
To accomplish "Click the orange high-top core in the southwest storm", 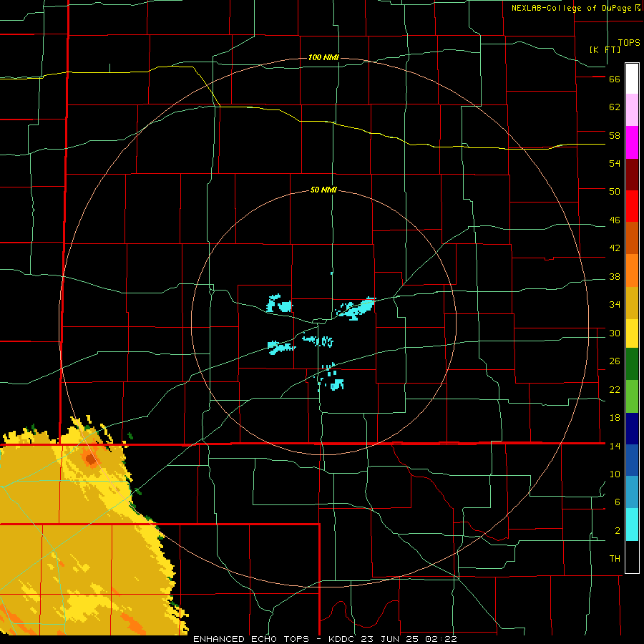I will point(90,459).
